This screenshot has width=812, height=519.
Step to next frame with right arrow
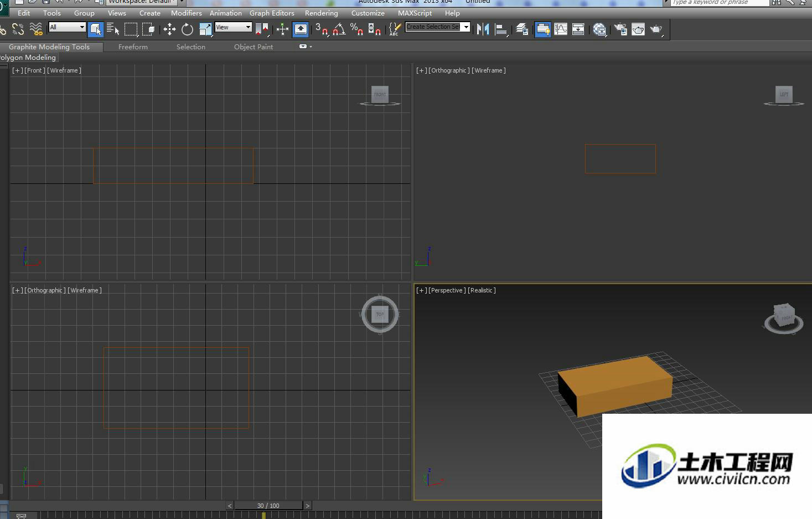tap(308, 506)
